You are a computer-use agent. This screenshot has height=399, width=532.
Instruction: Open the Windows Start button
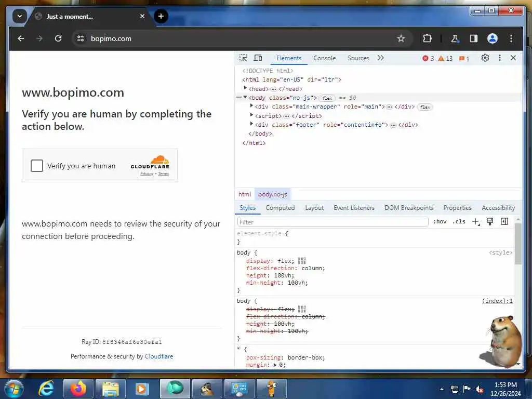pos(14,389)
